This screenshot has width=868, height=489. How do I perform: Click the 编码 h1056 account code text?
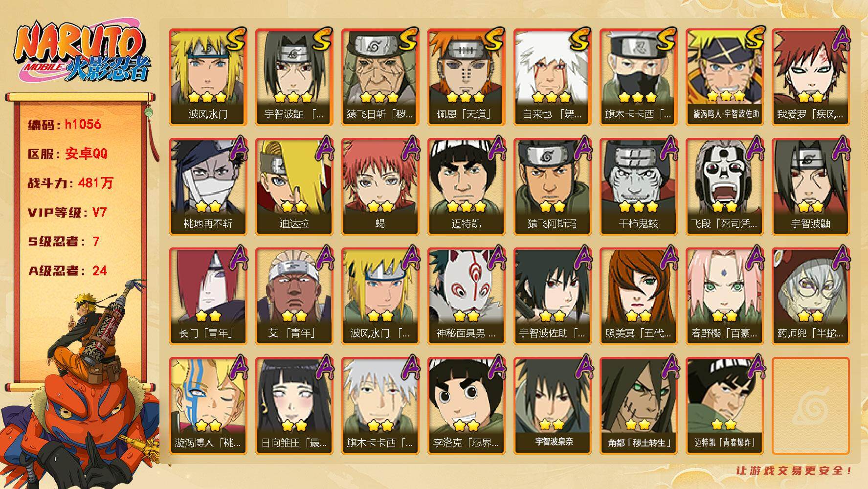(65, 124)
